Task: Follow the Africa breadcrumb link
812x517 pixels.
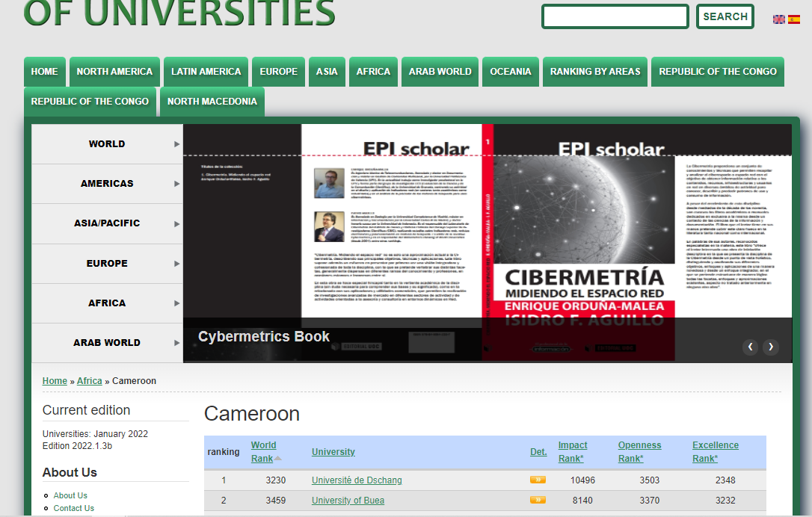Action: click(90, 381)
